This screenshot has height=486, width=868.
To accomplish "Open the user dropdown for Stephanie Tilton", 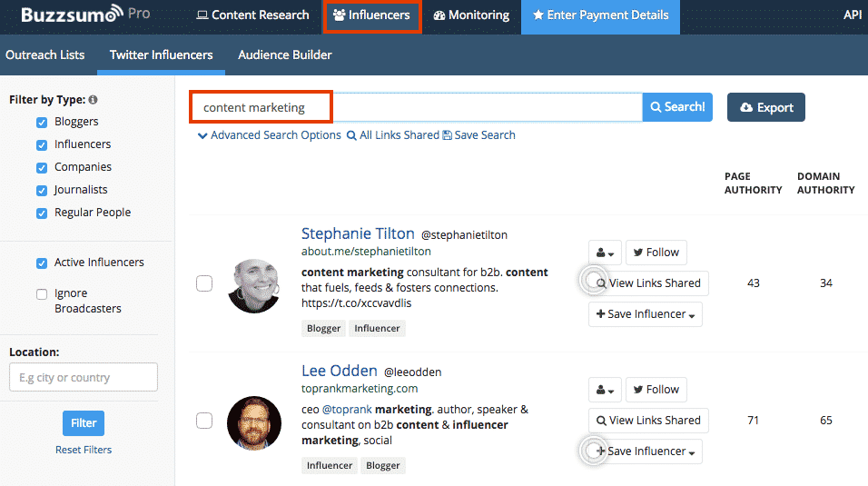I will click(x=605, y=253).
